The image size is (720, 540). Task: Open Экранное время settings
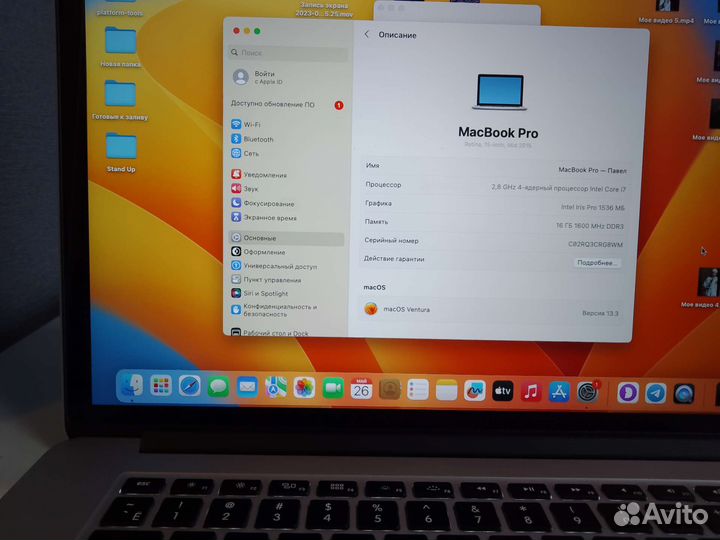pyautogui.click(x=264, y=218)
